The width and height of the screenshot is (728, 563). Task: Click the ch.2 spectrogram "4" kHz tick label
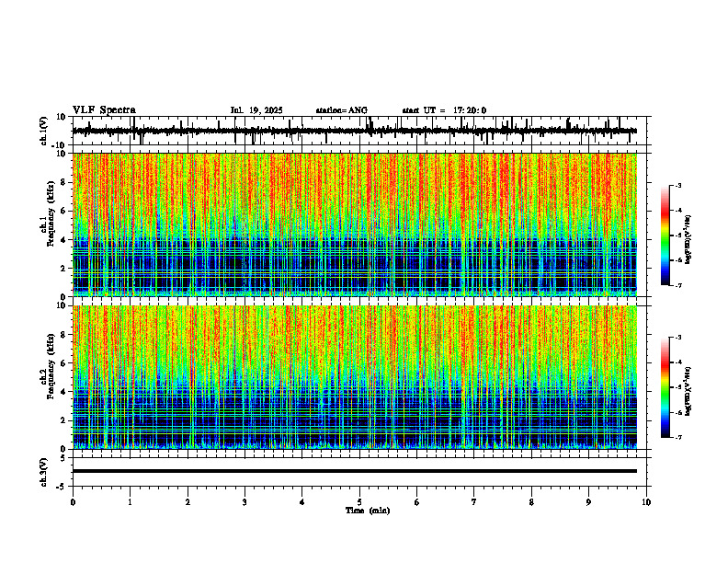63,392
